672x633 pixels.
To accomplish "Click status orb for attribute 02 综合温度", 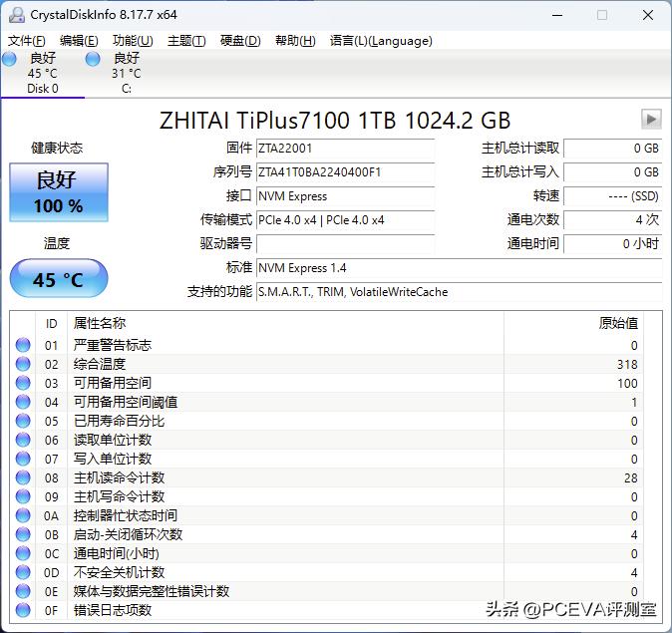I will tap(23, 364).
